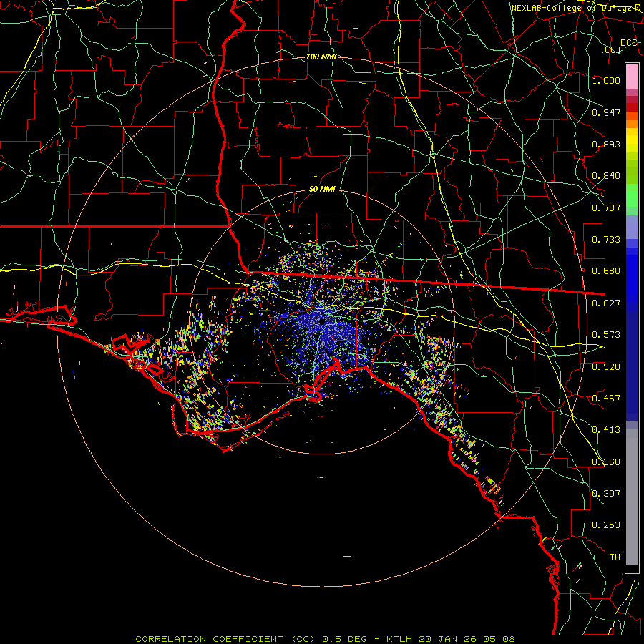Click the DCC [CC] legend heading

[620, 46]
